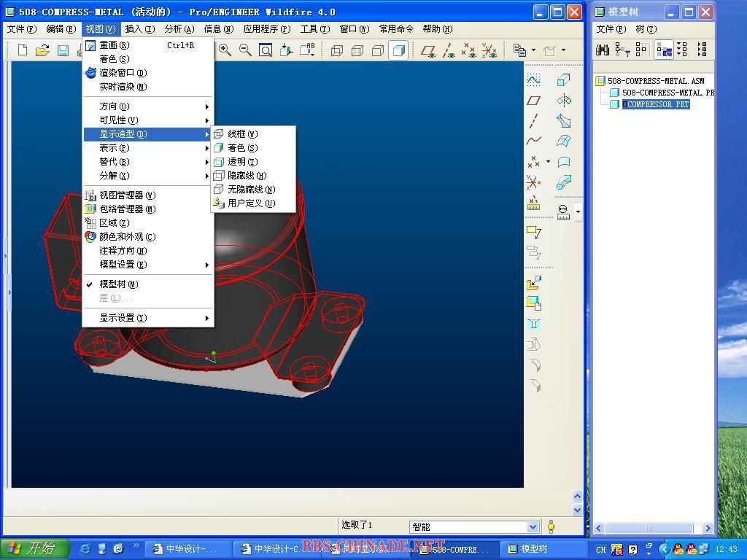Viewport: 747px width, 560px height.
Task: Click the Windows 开始 Start button
Action: coord(34,549)
